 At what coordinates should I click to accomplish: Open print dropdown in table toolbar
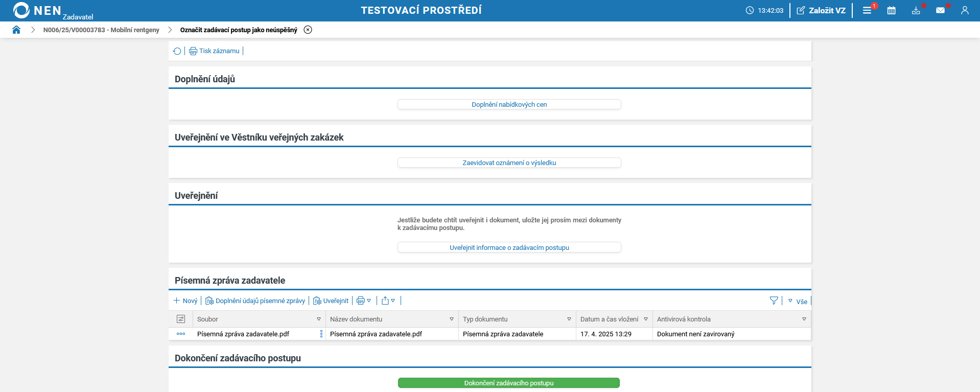point(364,301)
